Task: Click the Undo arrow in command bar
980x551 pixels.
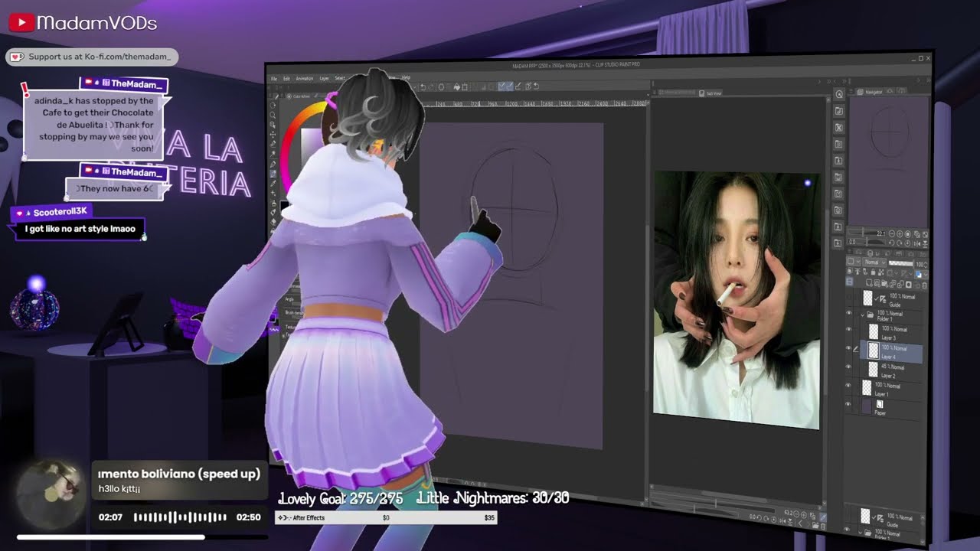Action: point(423,87)
